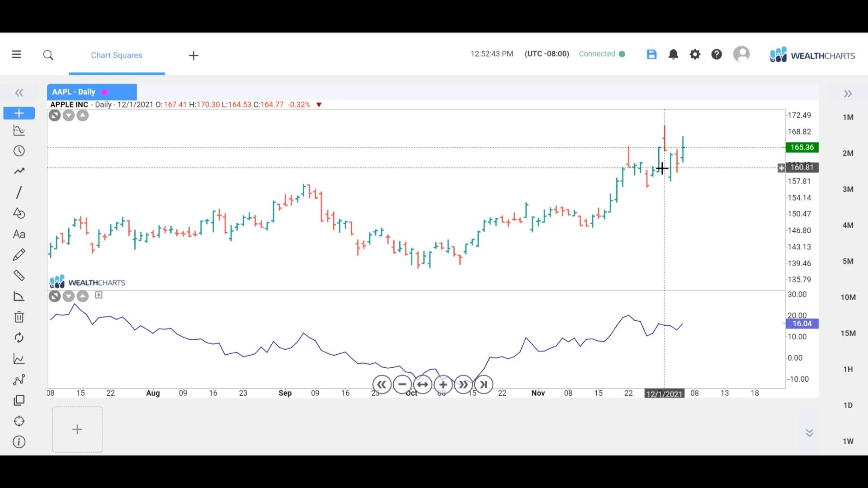Save layout with the floppy disk icon
868x488 pixels.
[651, 54]
